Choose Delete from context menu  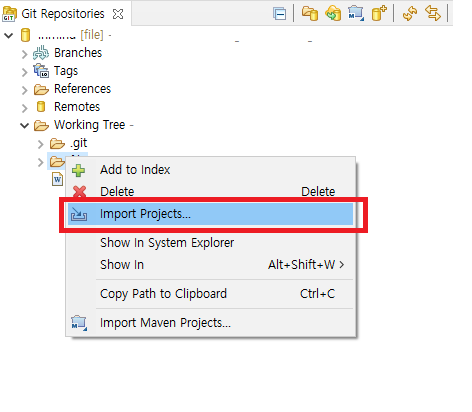pyautogui.click(x=211, y=191)
